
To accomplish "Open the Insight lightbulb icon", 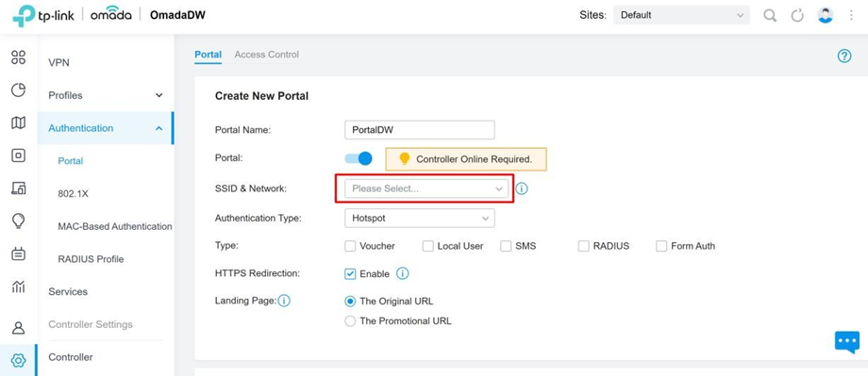I will pos(18,221).
